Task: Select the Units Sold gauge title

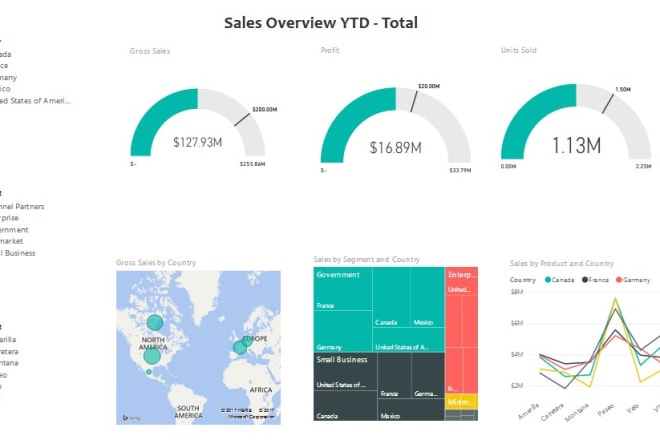Action: [x=519, y=50]
